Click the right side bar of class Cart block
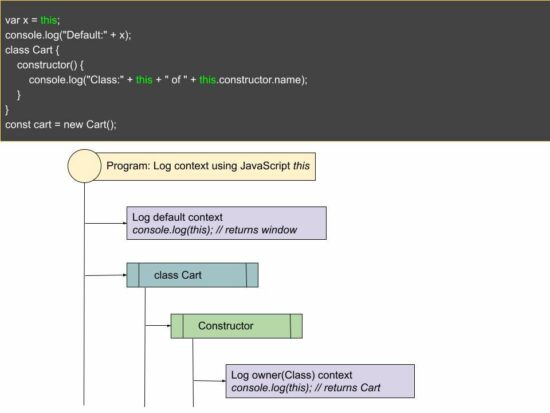This screenshot has width=550, height=413. coord(252,275)
